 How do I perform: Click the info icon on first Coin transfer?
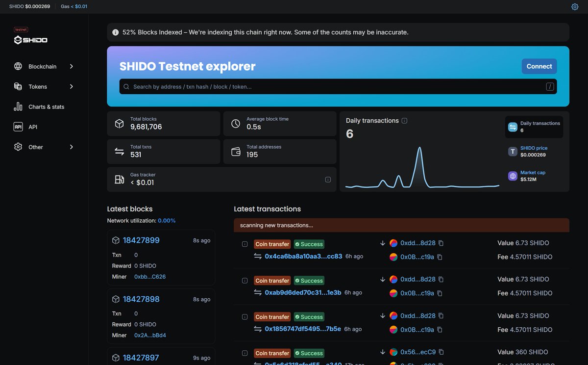pos(245,244)
